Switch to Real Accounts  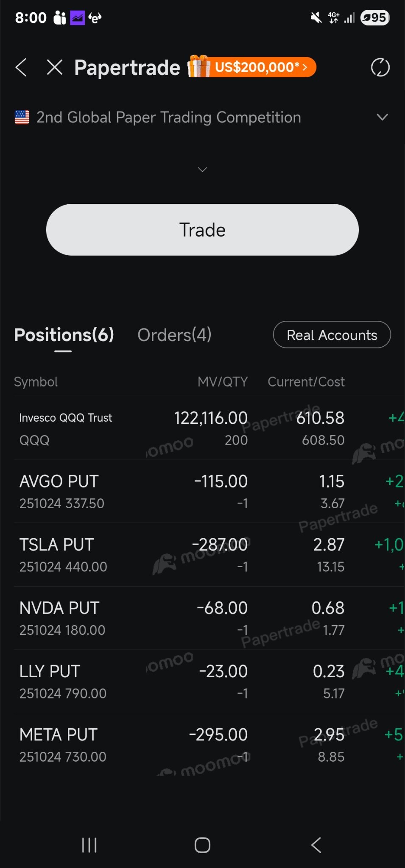tap(332, 335)
